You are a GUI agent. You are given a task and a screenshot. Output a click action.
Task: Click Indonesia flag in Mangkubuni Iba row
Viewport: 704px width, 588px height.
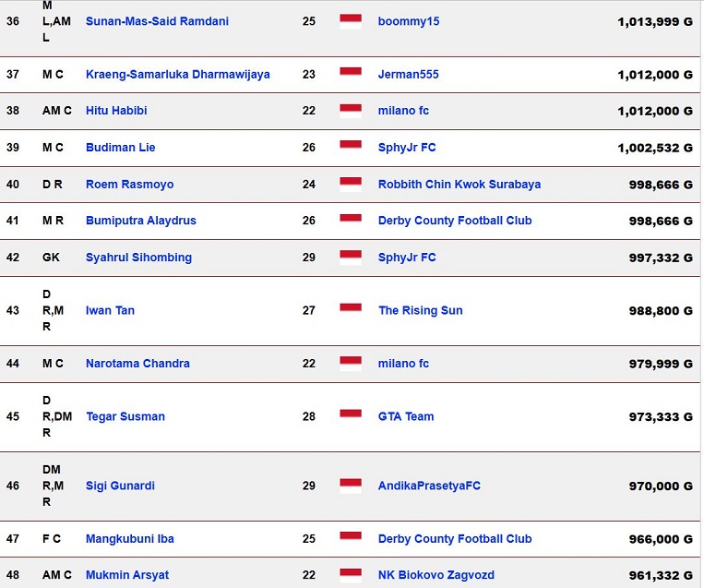pyautogui.click(x=351, y=538)
